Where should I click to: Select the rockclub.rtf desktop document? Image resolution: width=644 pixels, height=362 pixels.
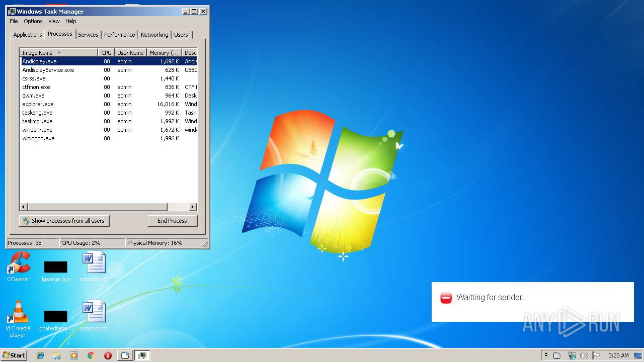coord(94,316)
